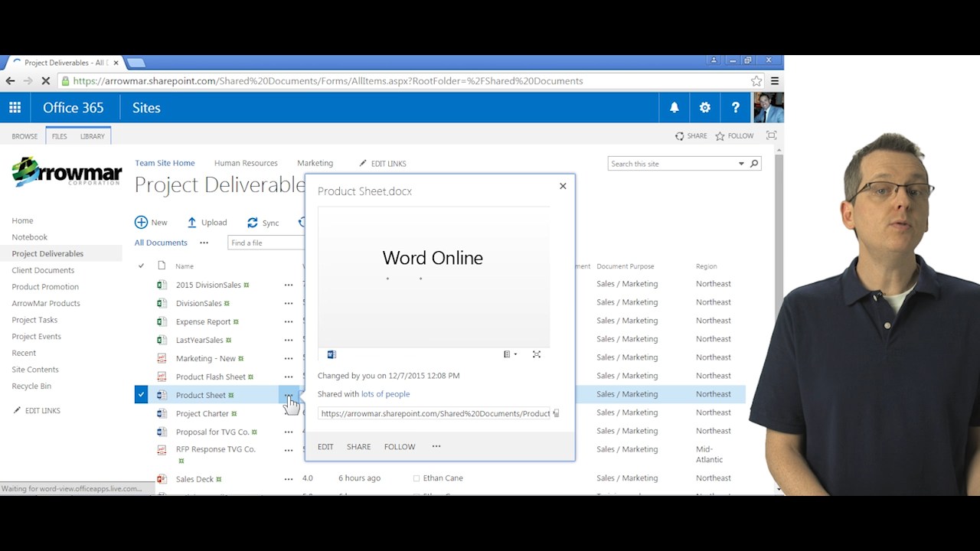This screenshot has height=551, width=980.
Task: Open Marketing in the top navigation
Action: tap(315, 163)
